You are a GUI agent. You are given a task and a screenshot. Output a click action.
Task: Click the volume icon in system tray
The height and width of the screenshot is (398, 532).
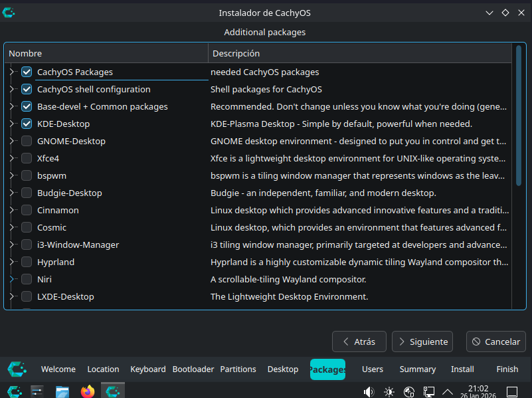tap(369, 391)
